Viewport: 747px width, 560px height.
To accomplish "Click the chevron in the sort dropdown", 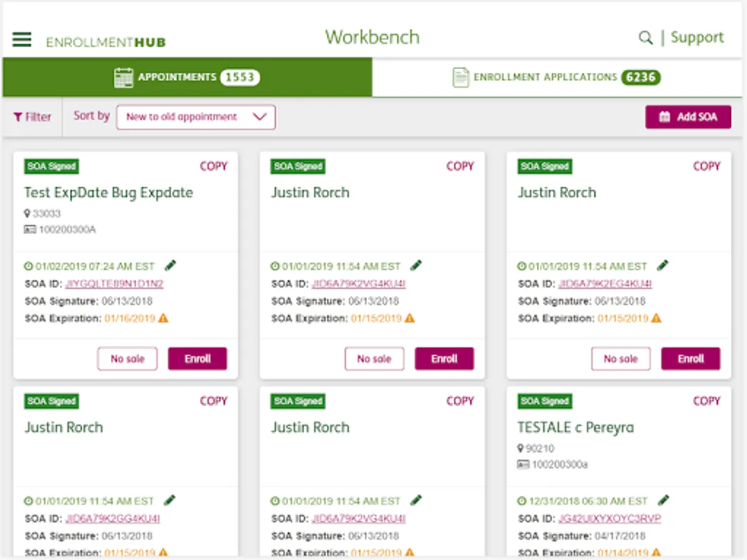I will (x=259, y=117).
